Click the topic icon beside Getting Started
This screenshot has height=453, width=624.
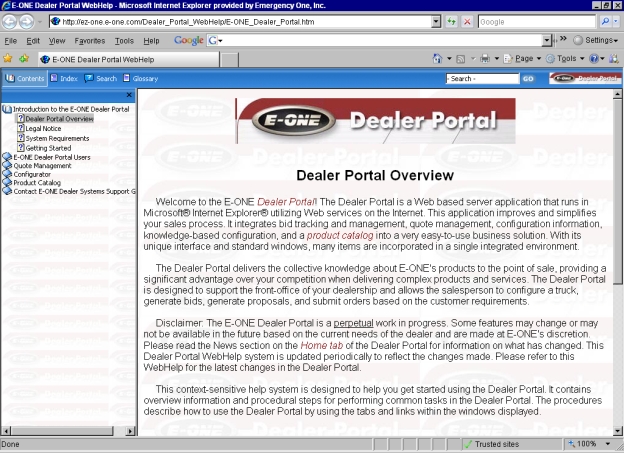coord(21,148)
